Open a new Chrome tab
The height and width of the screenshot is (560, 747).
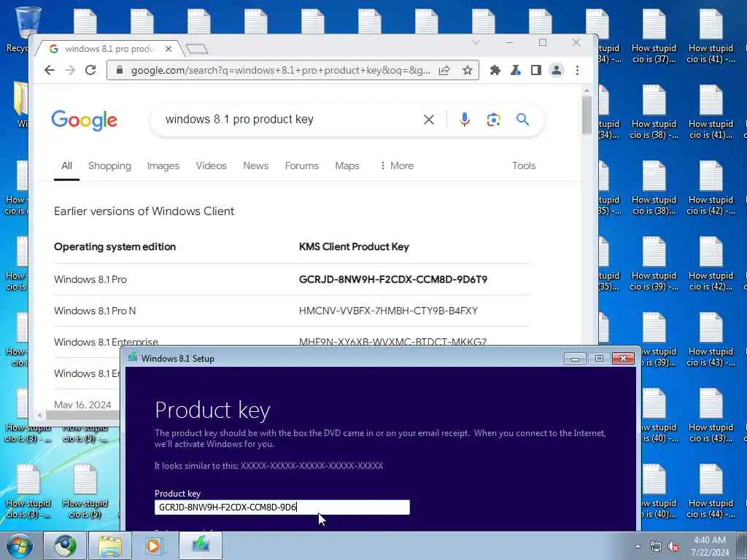click(197, 49)
